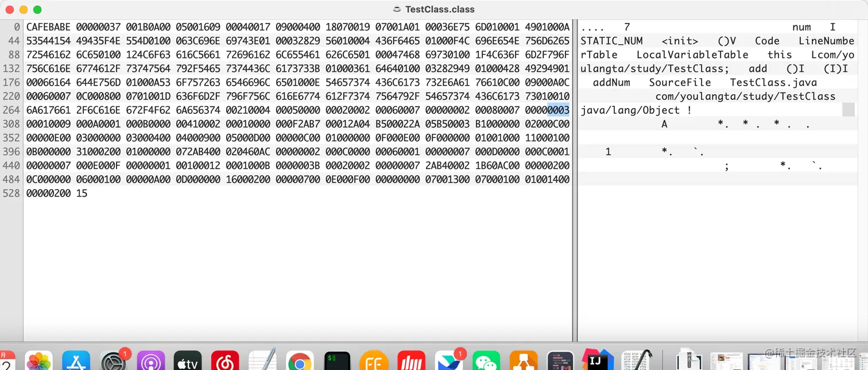Image resolution: width=868 pixels, height=370 pixels.
Task: Open the Terminal dock icon
Action: 337,361
